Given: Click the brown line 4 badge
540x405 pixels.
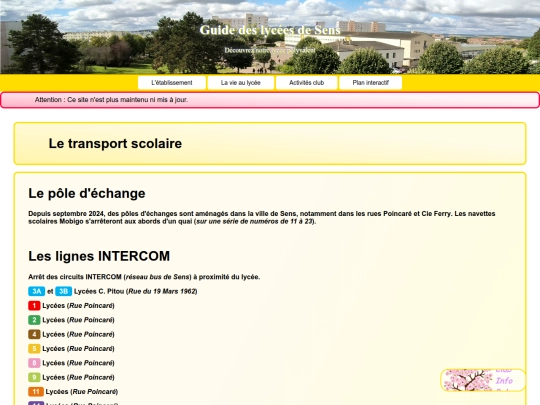Looking at the screenshot, I should [x=34, y=334].
